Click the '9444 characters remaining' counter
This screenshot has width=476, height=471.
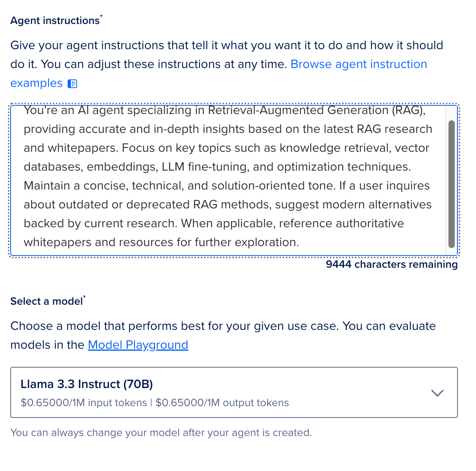point(392,264)
